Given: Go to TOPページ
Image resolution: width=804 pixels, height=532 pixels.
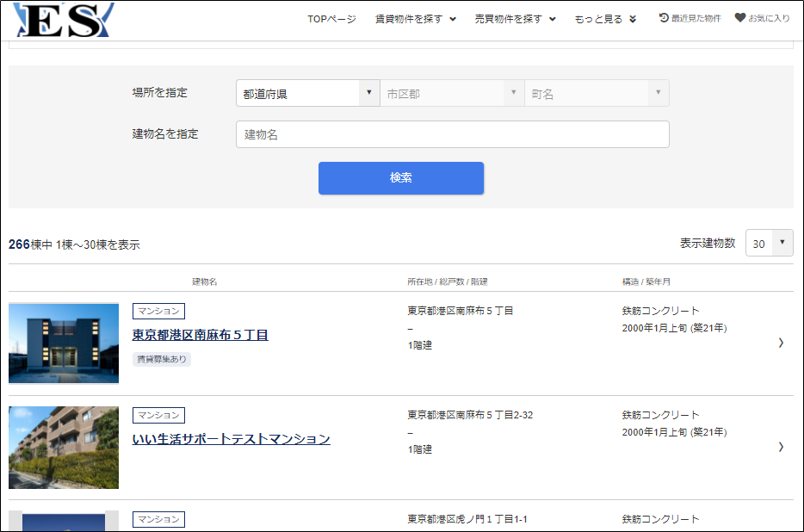Looking at the screenshot, I should tap(331, 19).
